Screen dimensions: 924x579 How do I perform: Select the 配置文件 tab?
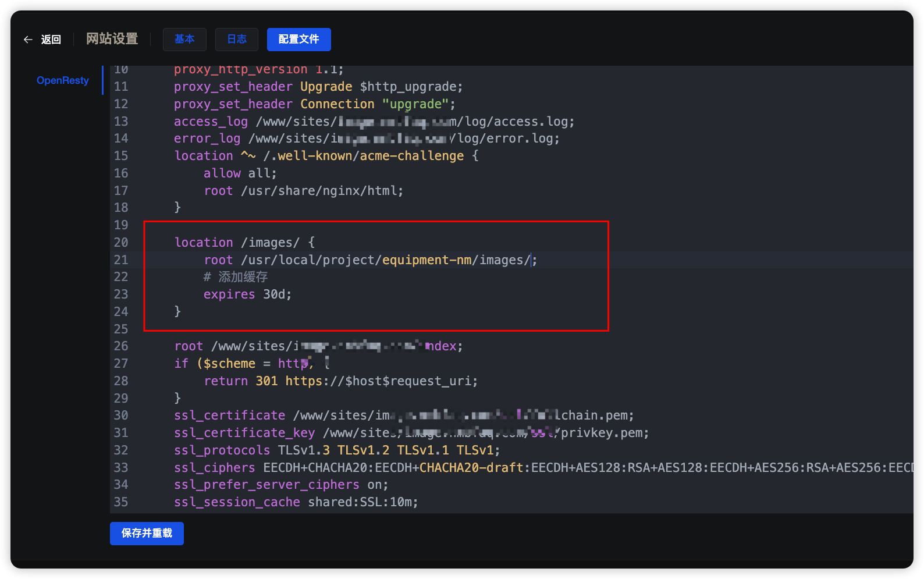299,39
